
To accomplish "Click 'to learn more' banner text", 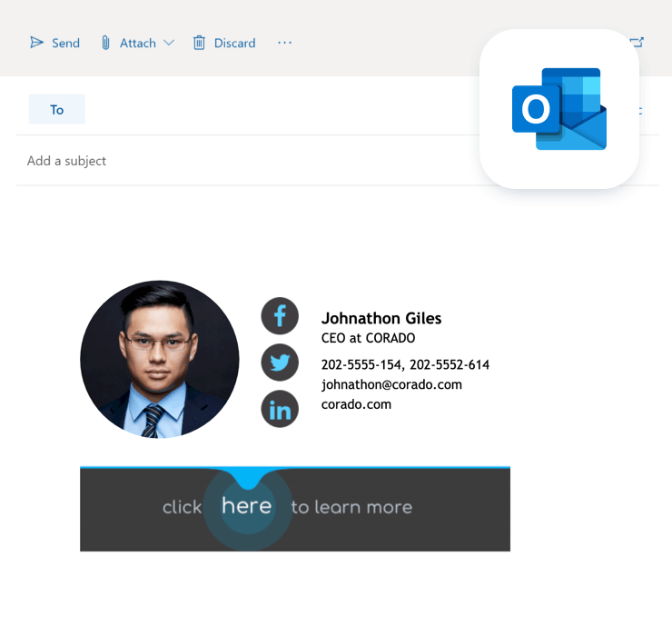I will tap(351, 507).
